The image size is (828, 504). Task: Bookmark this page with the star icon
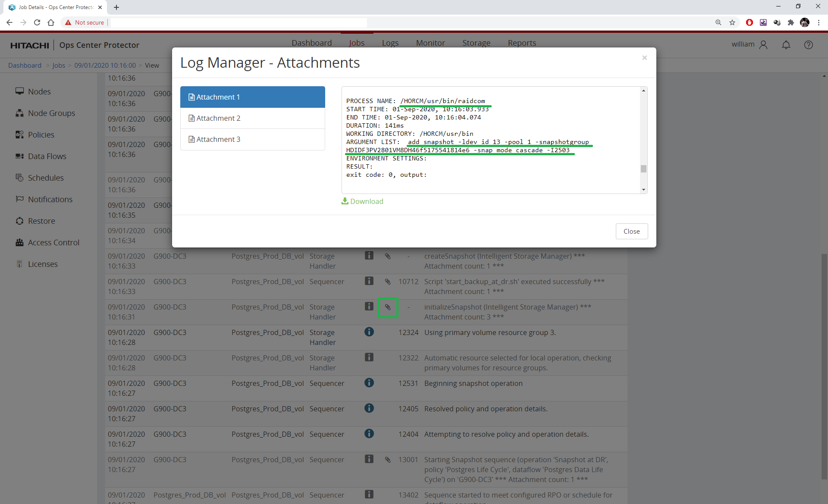pyautogui.click(x=732, y=22)
